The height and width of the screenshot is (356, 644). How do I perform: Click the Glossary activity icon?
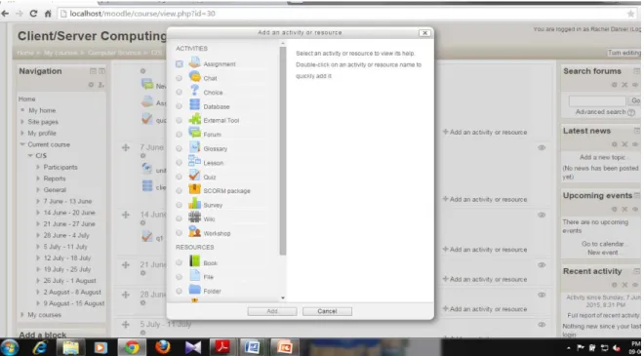pyautogui.click(x=194, y=148)
